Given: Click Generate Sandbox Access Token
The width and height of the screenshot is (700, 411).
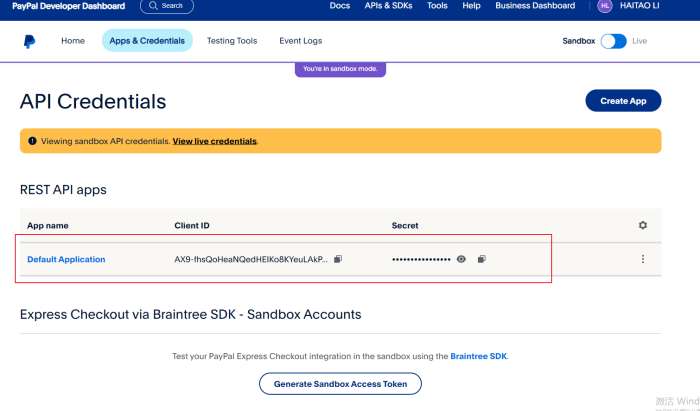Looking at the screenshot, I should click(x=340, y=384).
